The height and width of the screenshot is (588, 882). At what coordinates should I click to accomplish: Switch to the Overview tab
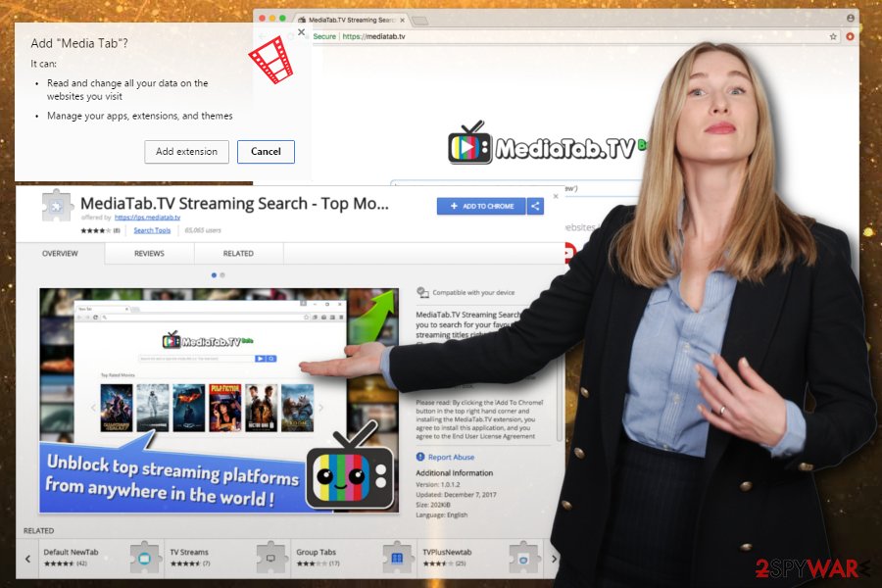pos(60,253)
